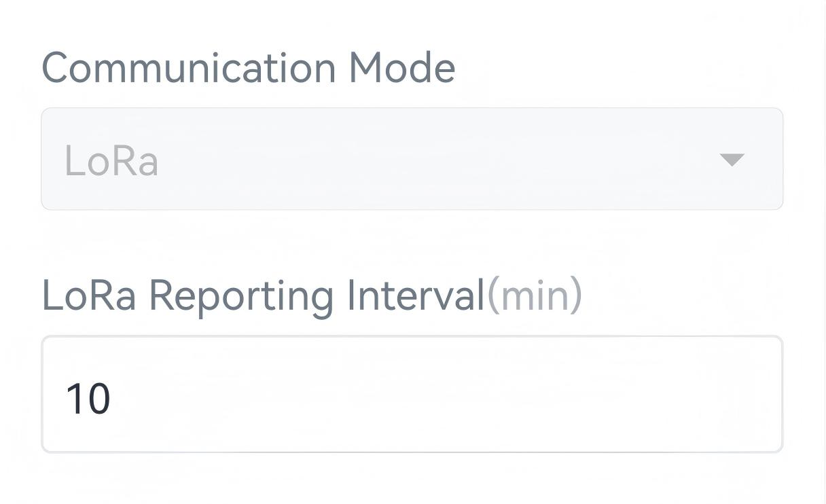This screenshot has width=826, height=504.
Task: Select the LoRa text in the dropdown
Action: (x=111, y=162)
